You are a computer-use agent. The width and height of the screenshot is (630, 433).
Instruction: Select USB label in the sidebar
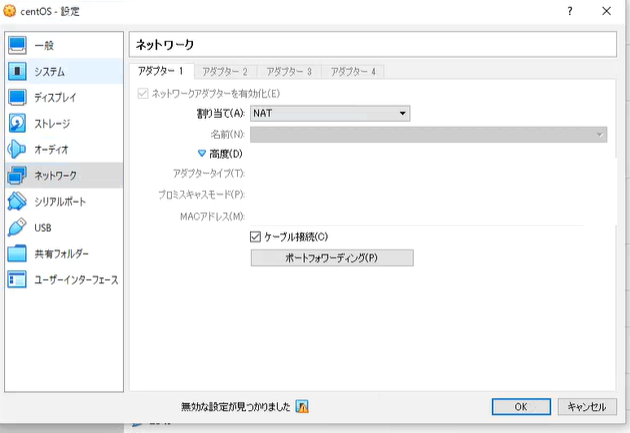coord(43,228)
